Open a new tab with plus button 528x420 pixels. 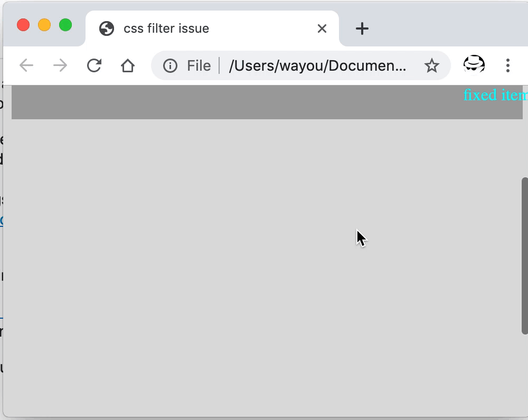coord(362,28)
